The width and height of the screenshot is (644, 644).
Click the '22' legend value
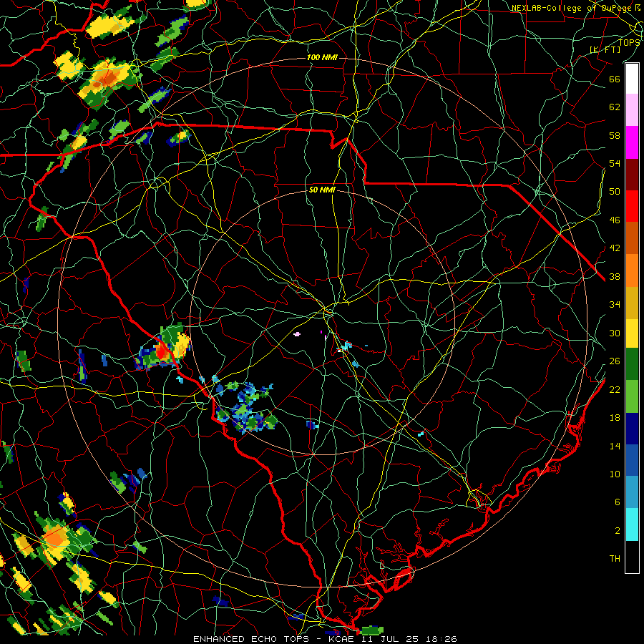615,389
